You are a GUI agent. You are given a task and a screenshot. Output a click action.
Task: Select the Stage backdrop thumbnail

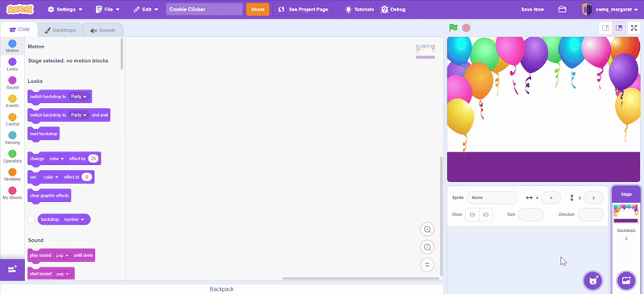pyautogui.click(x=625, y=213)
